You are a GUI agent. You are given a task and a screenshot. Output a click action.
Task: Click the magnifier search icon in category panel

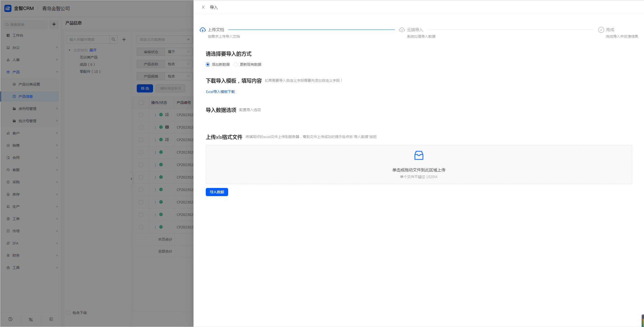(114, 39)
